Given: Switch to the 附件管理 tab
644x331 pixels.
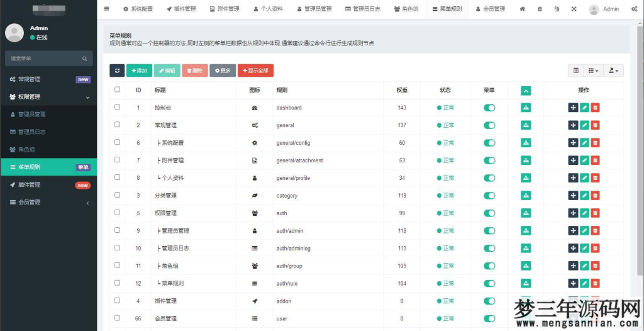Looking at the screenshot, I should pos(225,9).
